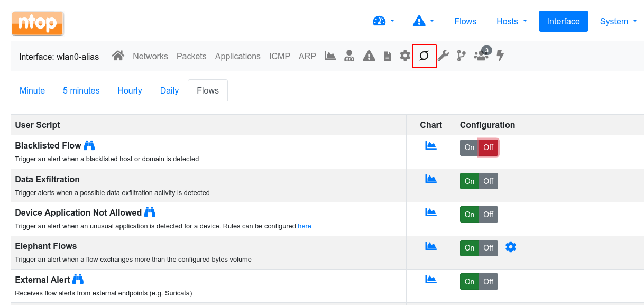Click the 'External Alert' script name
Viewport: 644px width, 305px height.
pyautogui.click(x=42, y=280)
